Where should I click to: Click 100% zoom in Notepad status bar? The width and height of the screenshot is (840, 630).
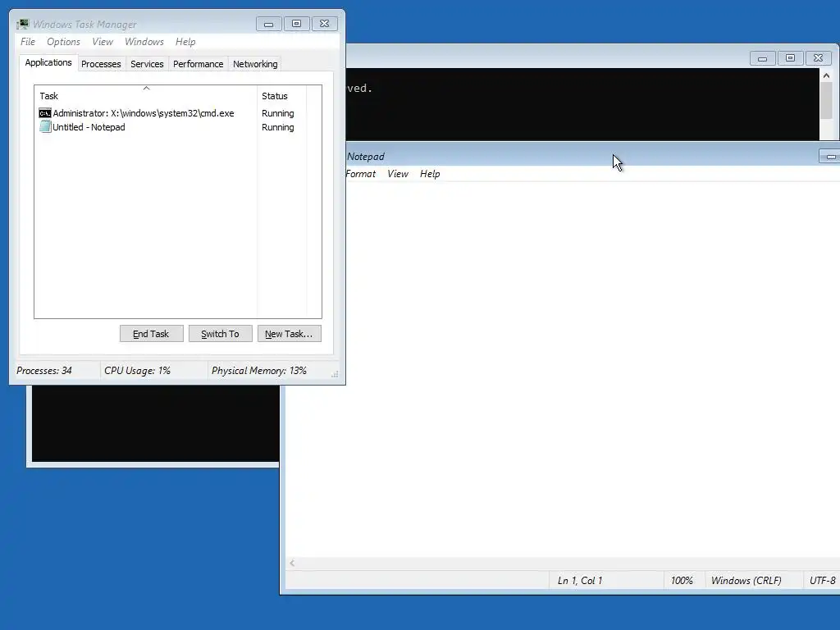click(x=682, y=581)
